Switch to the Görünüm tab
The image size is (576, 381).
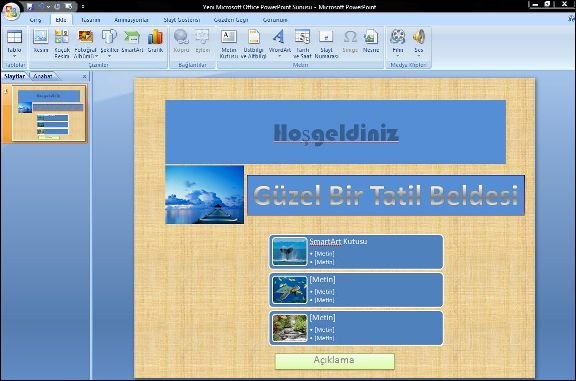[x=275, y=20]
